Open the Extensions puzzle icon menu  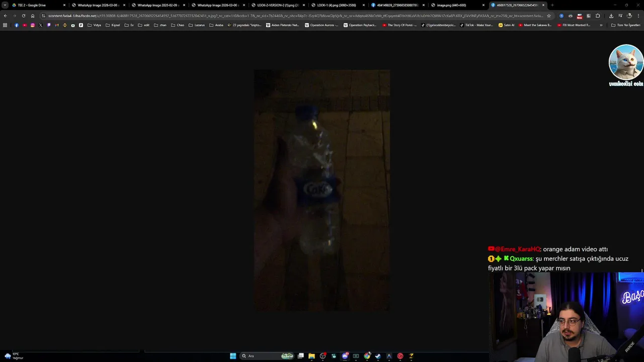coord(598,16)
